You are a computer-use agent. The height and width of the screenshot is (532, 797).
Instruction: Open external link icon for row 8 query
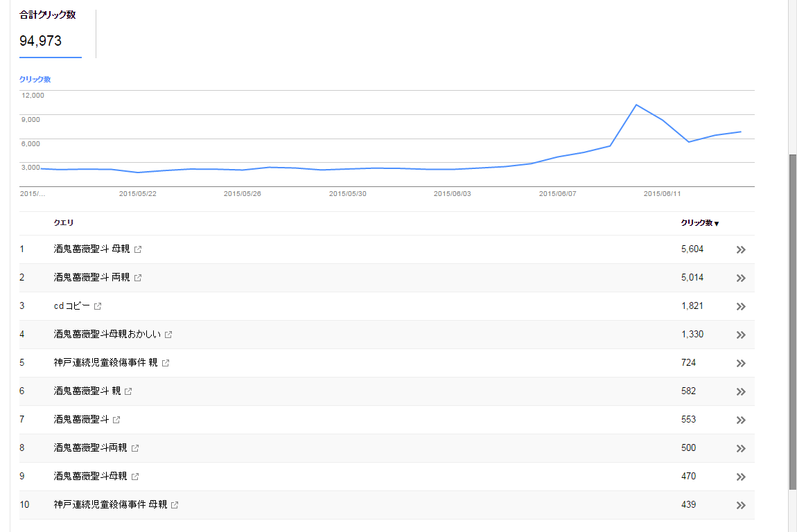[x=135, y=448]
